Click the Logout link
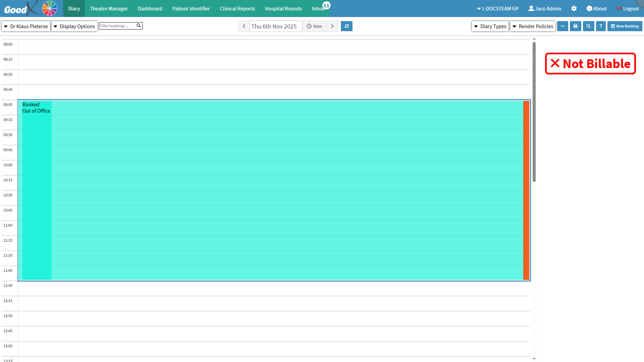 [x=628, y=9]
